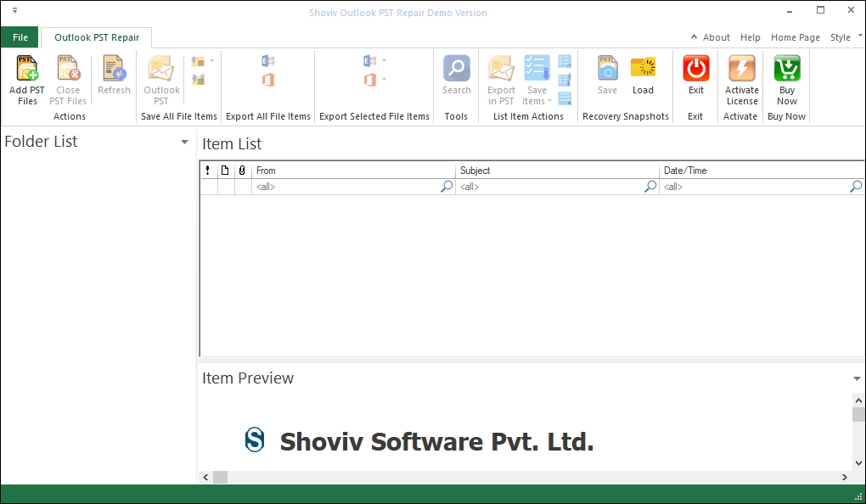Open dropdown beside top Save All File Items icon
Screen dimensions: 866x504
pyautogui.click(x=211, y=61)
